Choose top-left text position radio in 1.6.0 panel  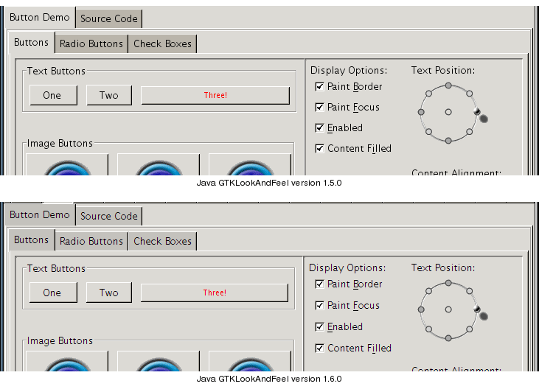(x=428, y=291)
